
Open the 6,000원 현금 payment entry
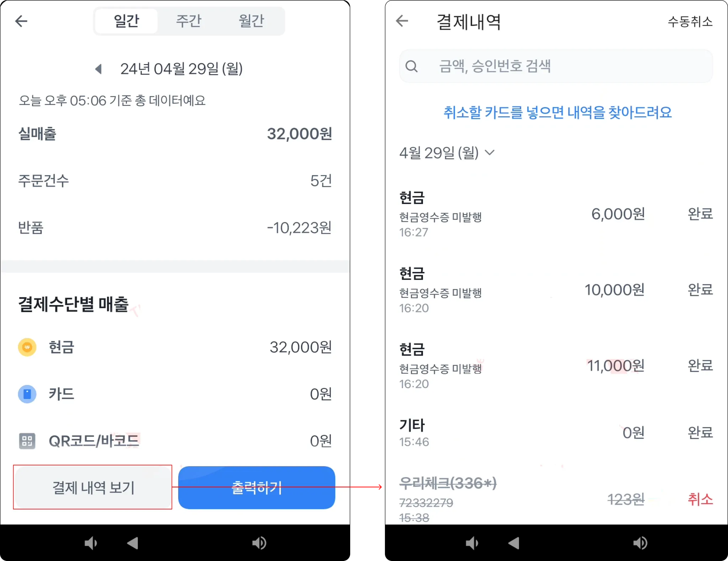[556, 214]
